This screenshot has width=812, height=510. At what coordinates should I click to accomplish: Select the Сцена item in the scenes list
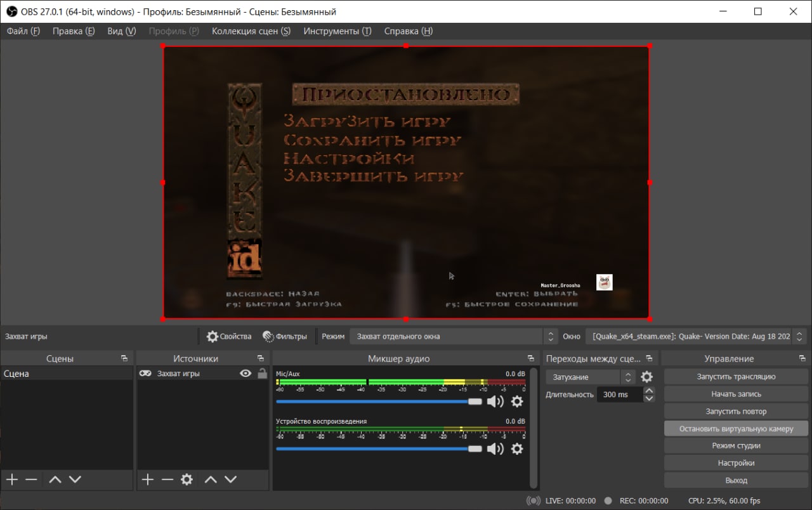67,374
